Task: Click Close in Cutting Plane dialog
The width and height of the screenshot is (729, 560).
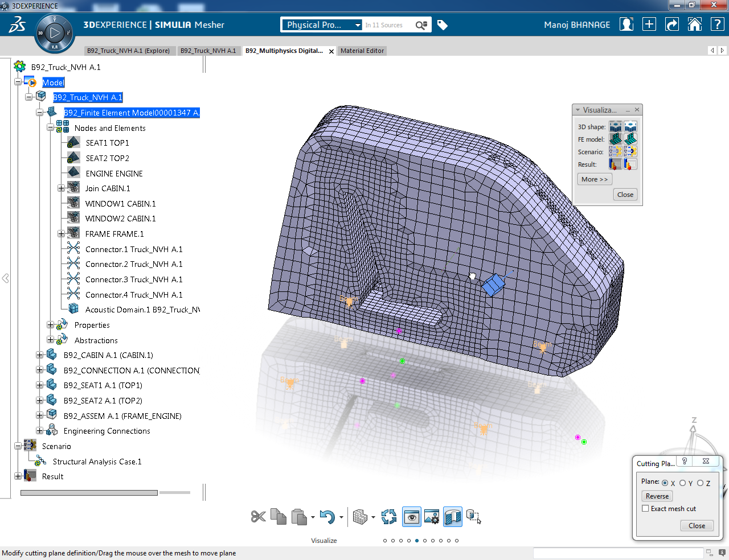Action: click(697, 526)
